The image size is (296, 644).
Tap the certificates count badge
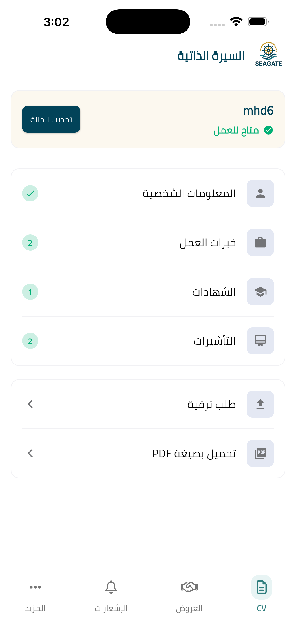[30, 292]
